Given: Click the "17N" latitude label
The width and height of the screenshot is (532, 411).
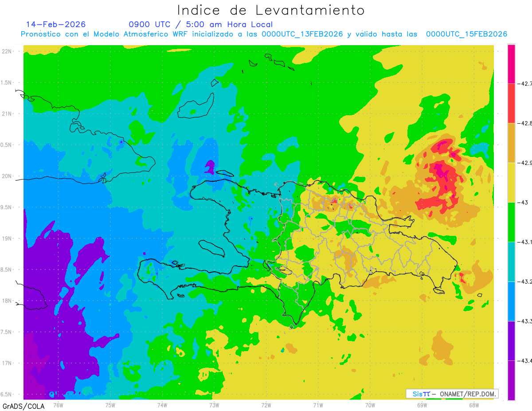Looking at the screenshot, I should click(x=7, y=363).
